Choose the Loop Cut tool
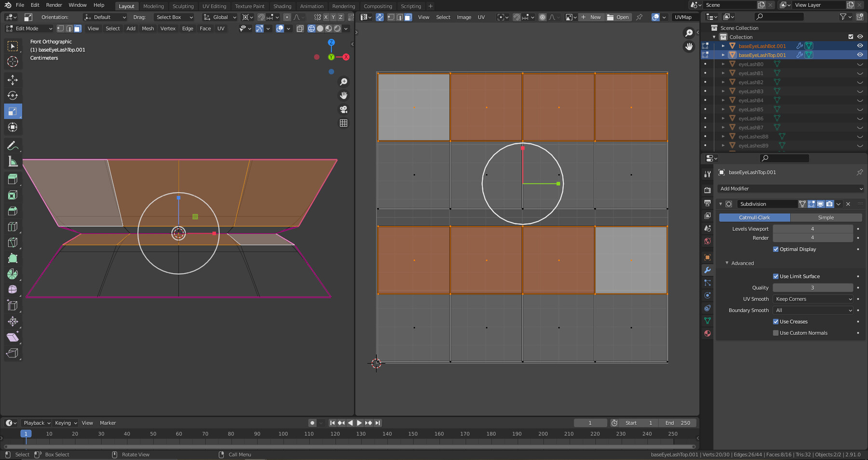The width and height of the screenshot is (868, 460). 13,227
